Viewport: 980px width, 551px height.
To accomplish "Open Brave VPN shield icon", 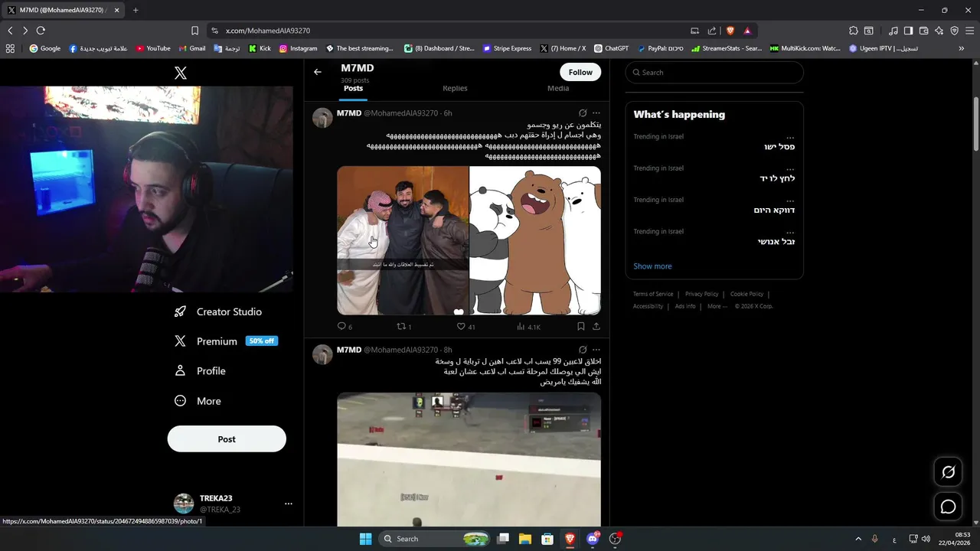I will coord(954,31).
